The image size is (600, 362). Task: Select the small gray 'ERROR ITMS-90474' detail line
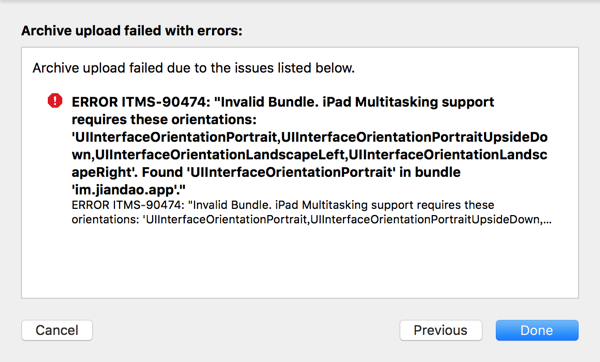283,205
